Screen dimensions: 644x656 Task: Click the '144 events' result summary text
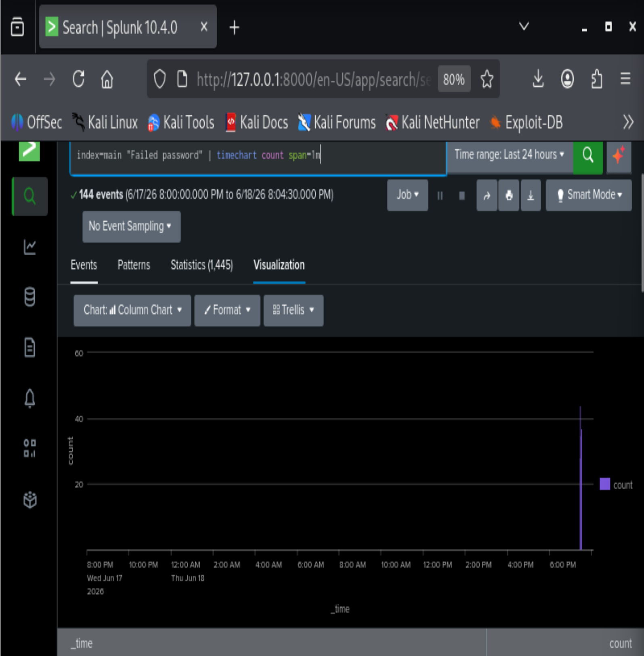pos(101,195)
